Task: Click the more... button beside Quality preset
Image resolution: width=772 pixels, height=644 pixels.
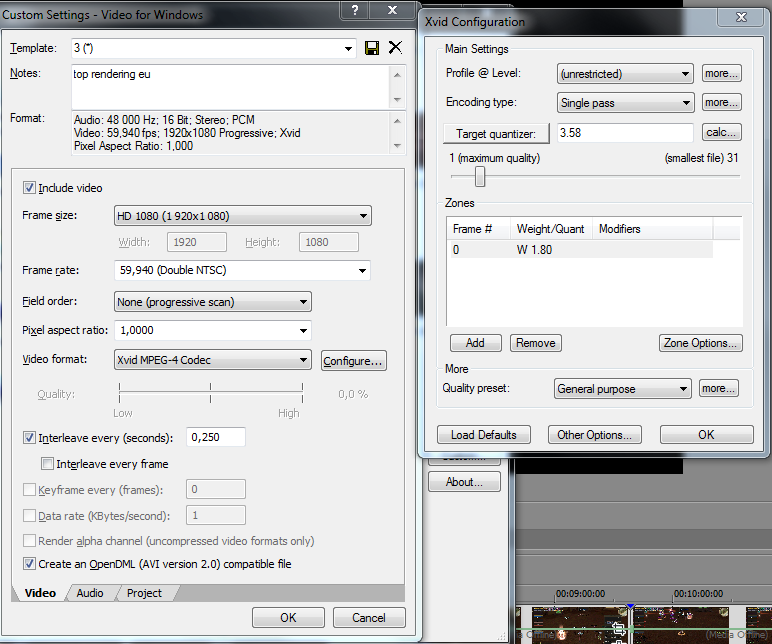Action: [x=719, y=388]
